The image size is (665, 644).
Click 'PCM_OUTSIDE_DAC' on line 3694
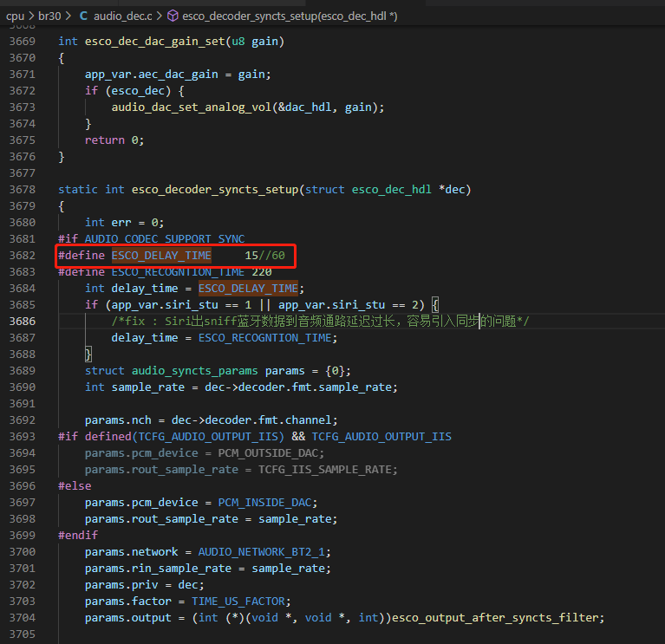(x=268, y=453)
